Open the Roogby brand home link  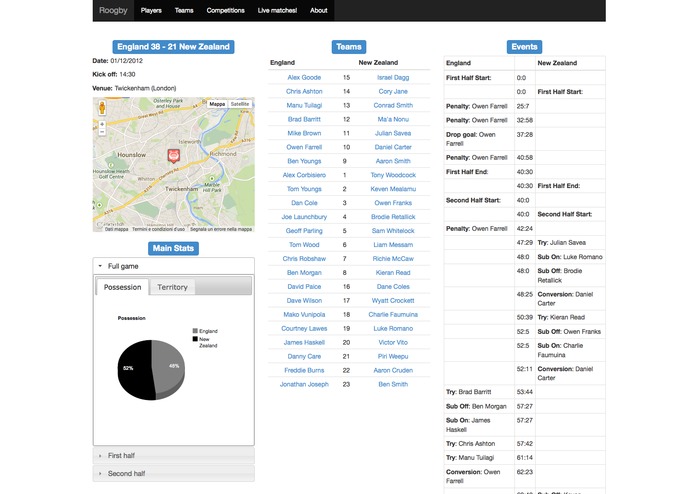point(113,10)
